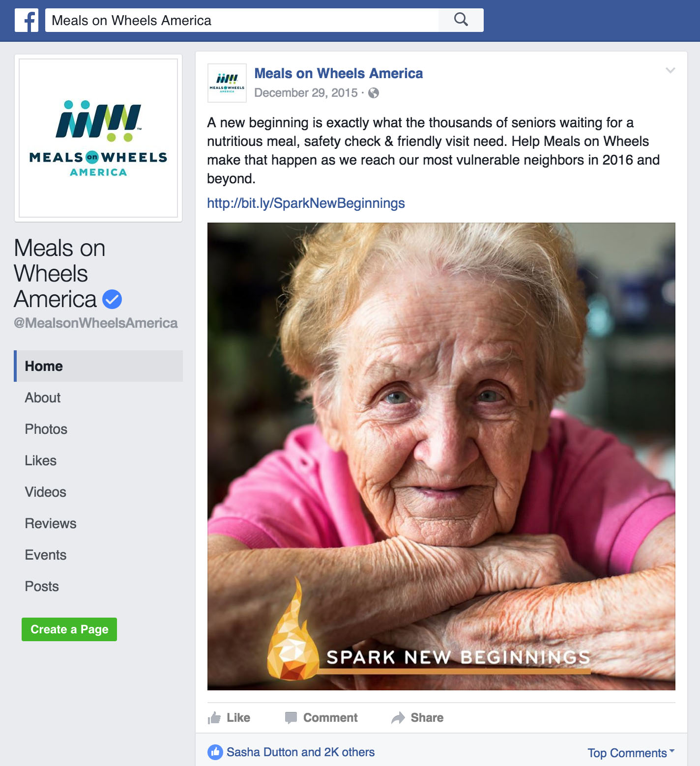Open the Spark New Beginnings post photo
Image resolution: width=700 pixels, height=766 pixels.
(441, 456)
